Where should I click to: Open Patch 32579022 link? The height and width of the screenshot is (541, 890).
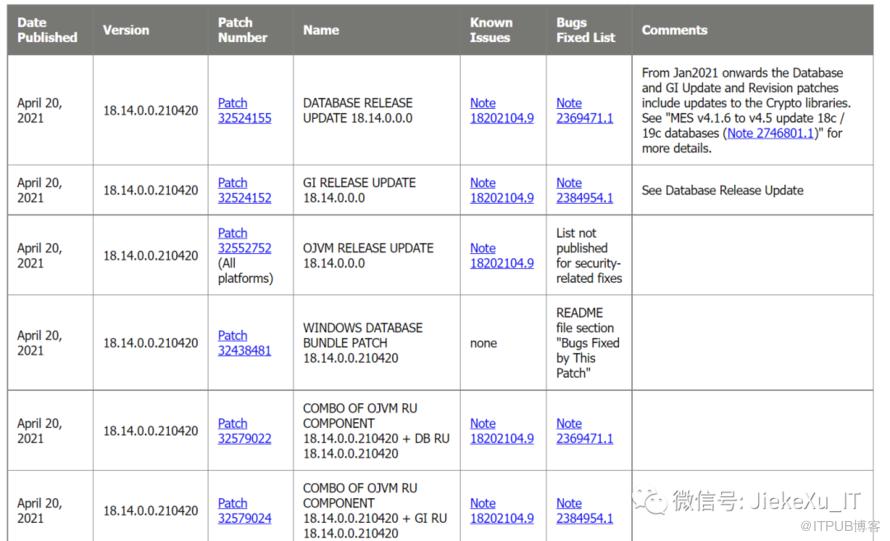[x=245, y=431]
